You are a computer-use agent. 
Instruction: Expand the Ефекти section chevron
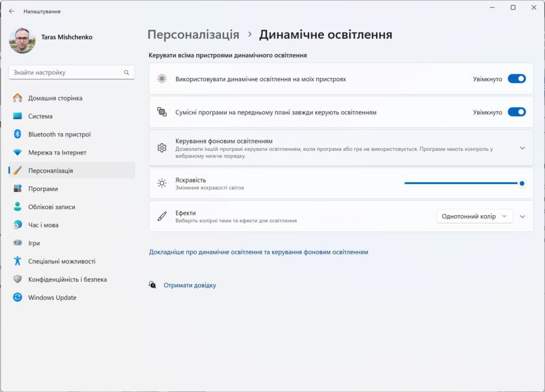[522, 216]
